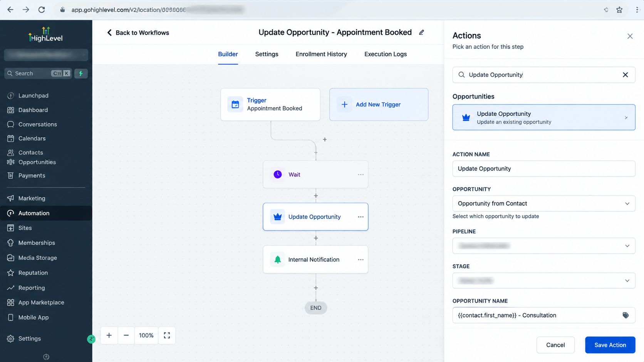This screenshot has width=644, height=362.
Task: Fit workflow to screen with fullscreen icon
Action: point(167,335)
